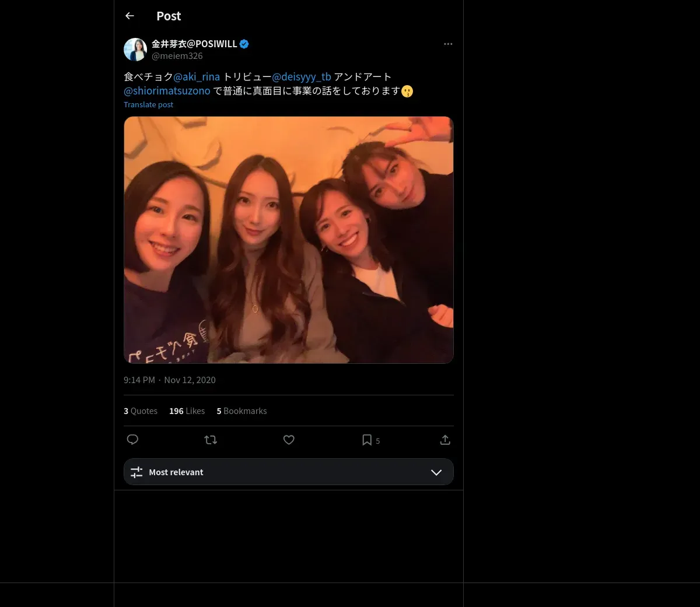Open the three-dot more options menu
Viewport: 700px width, 607px height.
point(448,44)
